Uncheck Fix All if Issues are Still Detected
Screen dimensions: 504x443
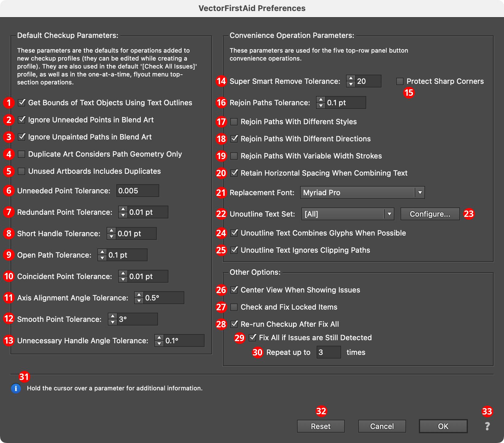[x=252, y=337]
